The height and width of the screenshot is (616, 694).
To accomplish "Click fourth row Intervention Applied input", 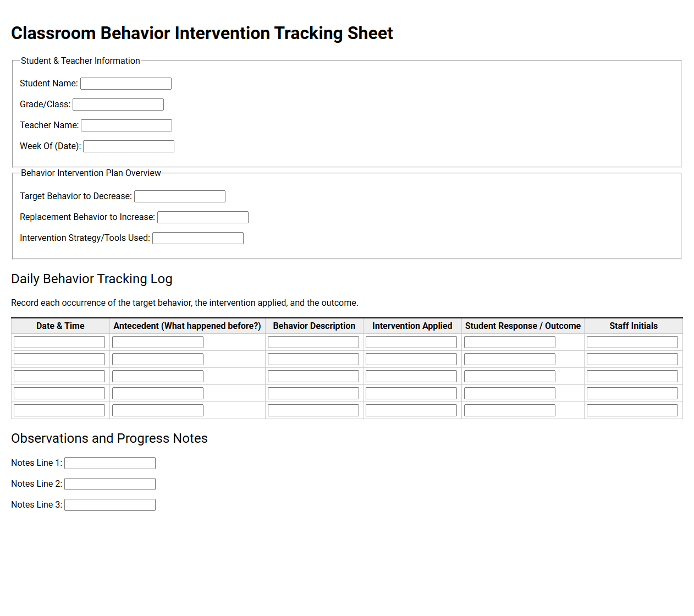I will coord(411,393).
